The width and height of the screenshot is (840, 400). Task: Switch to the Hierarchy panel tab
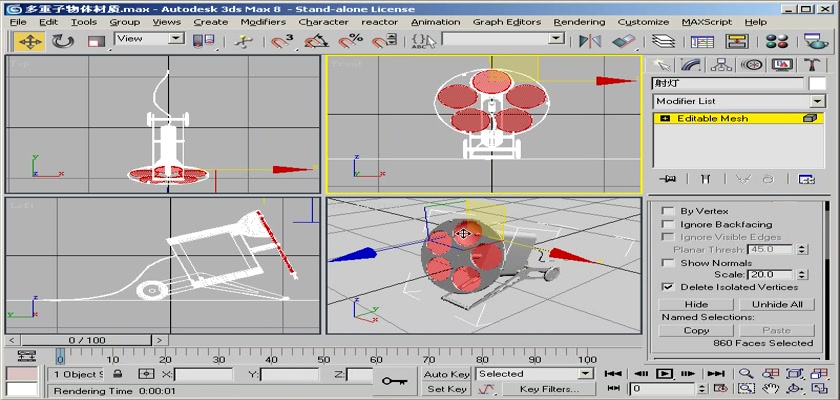click(718, 65)
